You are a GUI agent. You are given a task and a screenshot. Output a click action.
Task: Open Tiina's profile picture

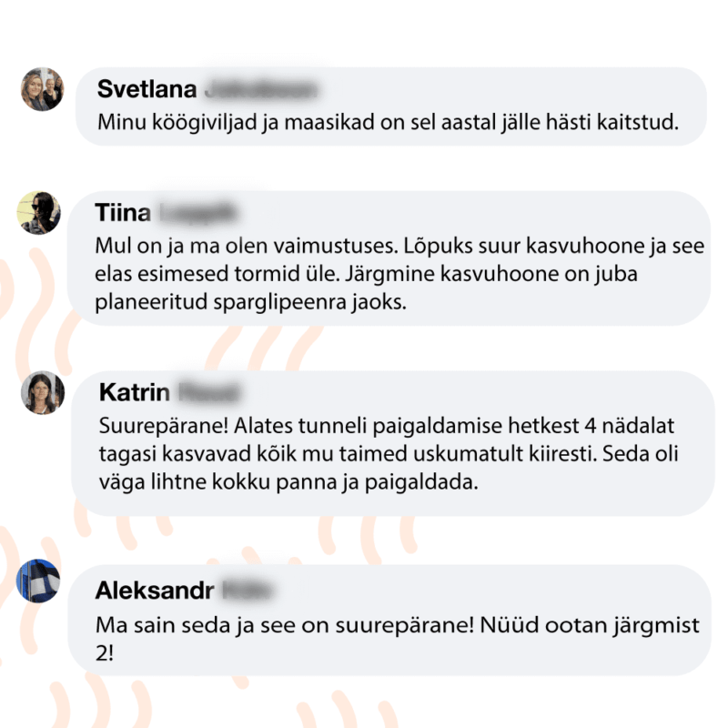[38, 213]
